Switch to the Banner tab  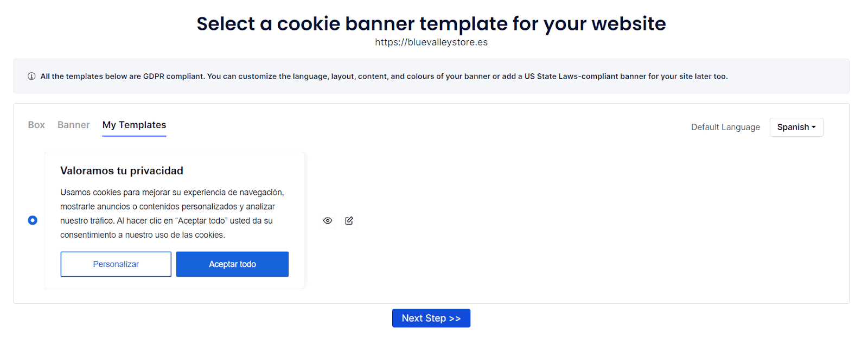(74, 125)
